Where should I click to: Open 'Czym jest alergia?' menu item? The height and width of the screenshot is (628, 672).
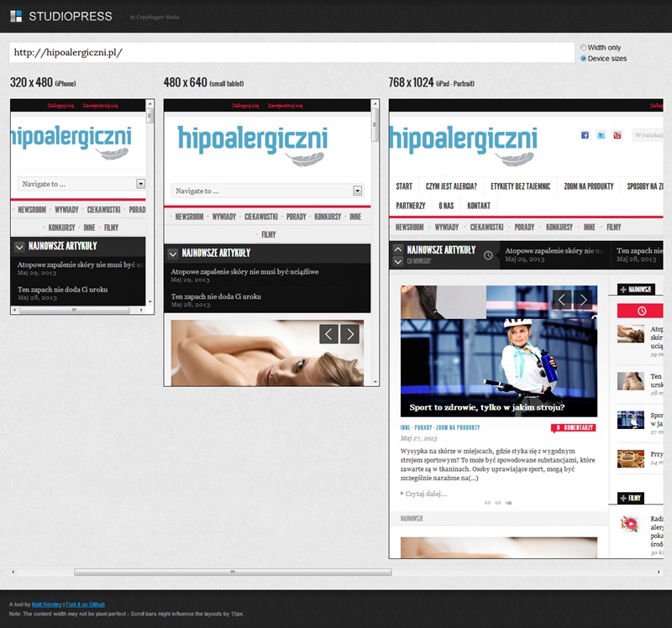pyautogui.click(x=451, y=186)
